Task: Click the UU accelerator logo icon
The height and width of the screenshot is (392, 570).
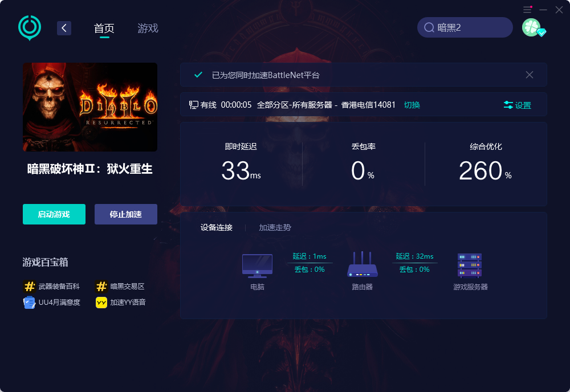Action: [x=30, y=27]
